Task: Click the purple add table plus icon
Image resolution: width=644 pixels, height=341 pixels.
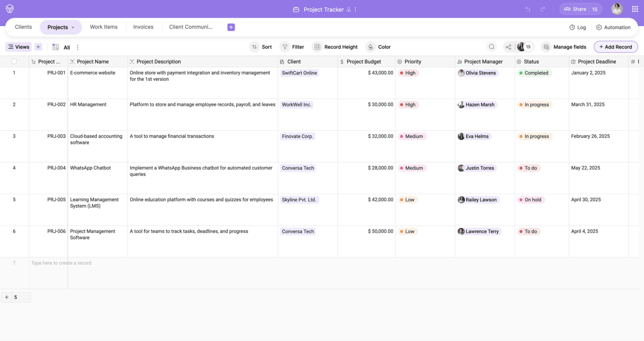Action: (x=231, y=27)
